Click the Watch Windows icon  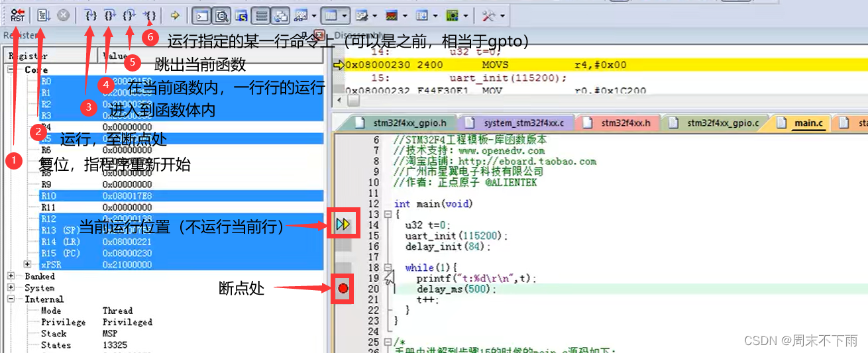tap(299, 15)
